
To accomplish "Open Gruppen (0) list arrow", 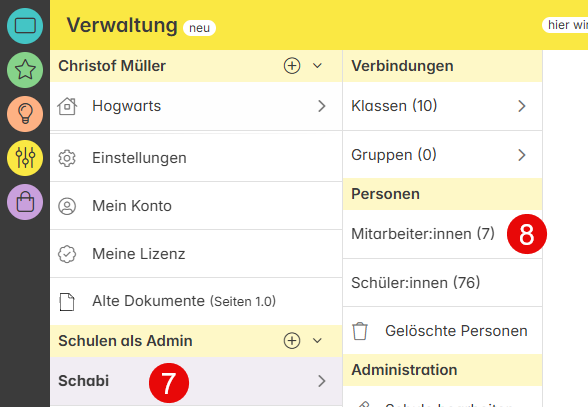I will pyautogui.click(x=522, y=155).
